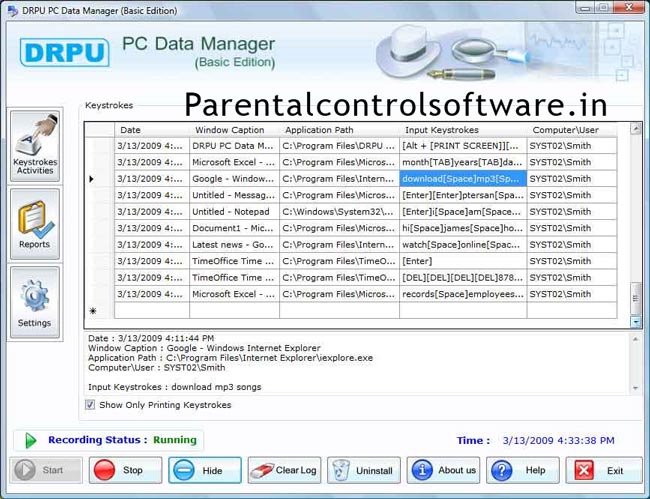Sort by Window Caption column header

tap(234, 130)
